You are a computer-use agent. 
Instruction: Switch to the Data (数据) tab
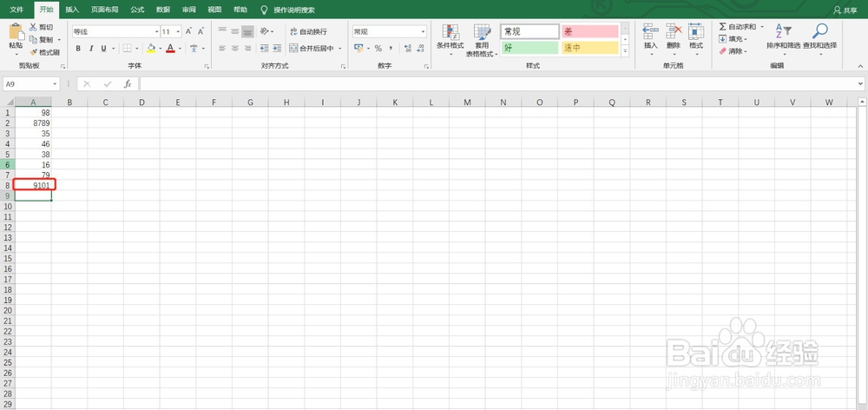[163, 10]
